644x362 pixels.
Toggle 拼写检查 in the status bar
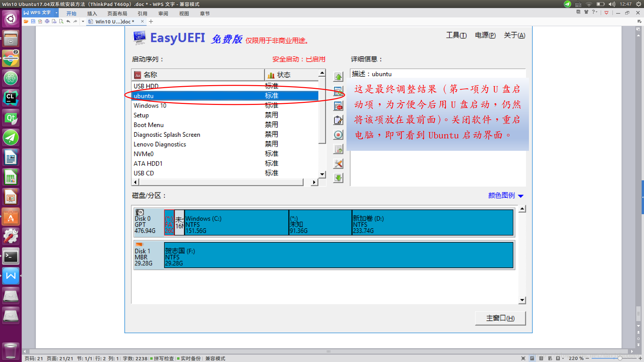[x=162, y=358]
